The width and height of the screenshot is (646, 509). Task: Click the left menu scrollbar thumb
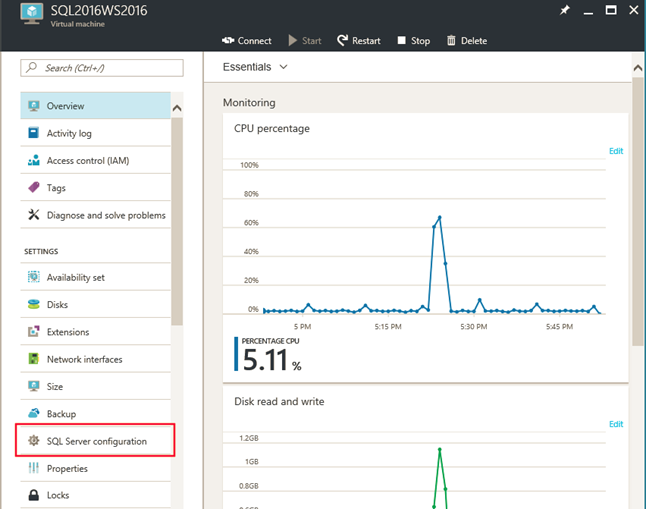click(x=177, y=222)
